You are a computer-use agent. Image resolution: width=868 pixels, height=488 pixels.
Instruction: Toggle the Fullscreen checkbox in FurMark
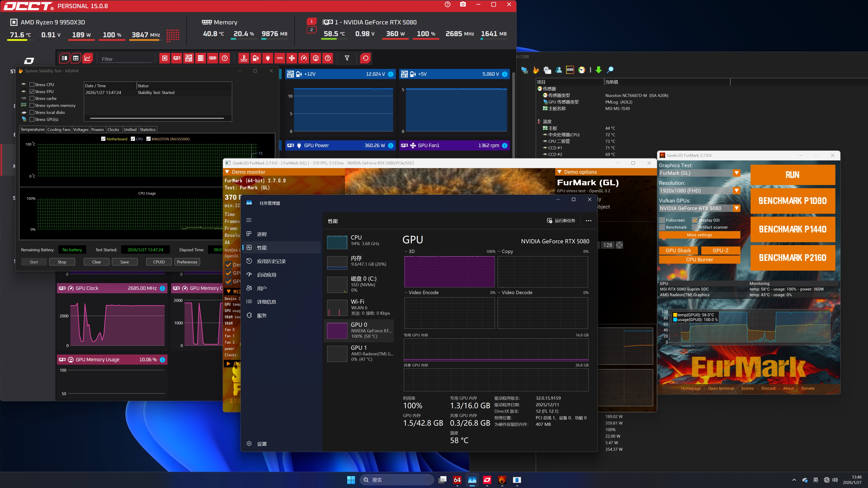tap(662, 220)
